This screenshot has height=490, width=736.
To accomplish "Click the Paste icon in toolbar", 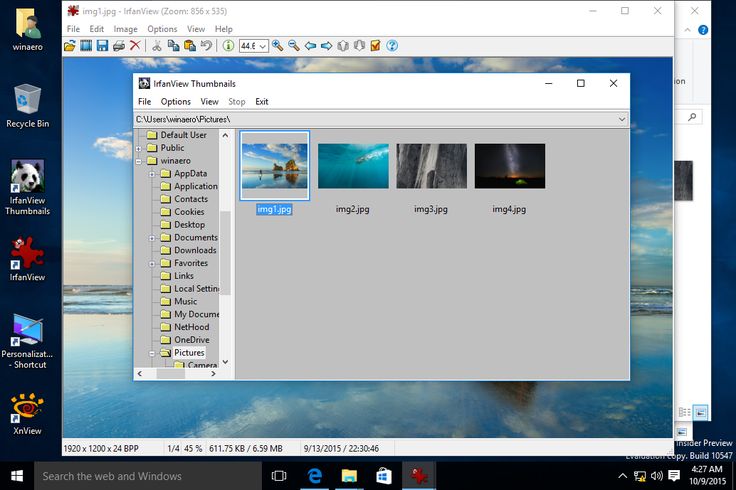I will [190, 46].
